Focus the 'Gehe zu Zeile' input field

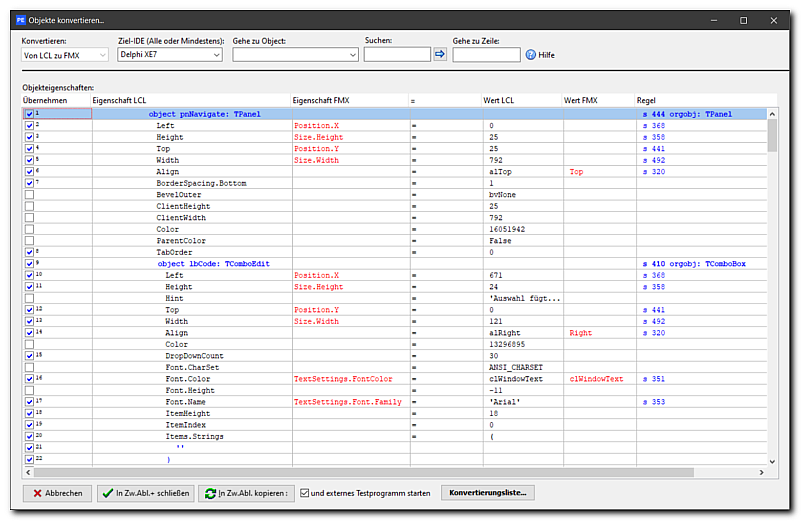[486, 55]
